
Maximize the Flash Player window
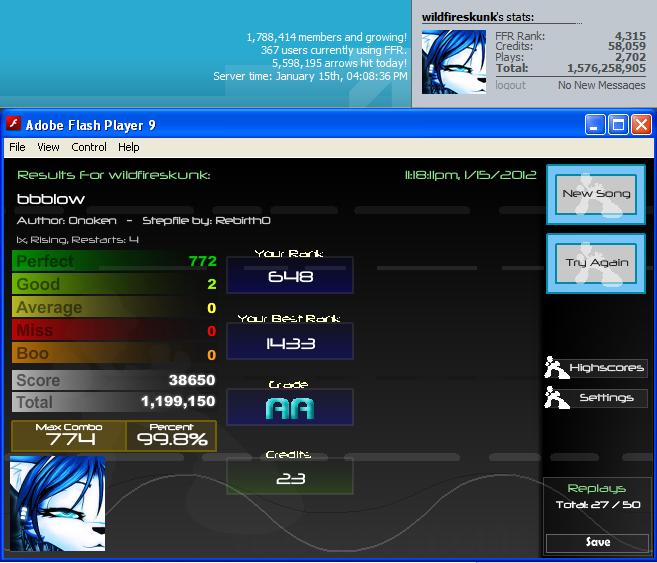tap(618, 124)
